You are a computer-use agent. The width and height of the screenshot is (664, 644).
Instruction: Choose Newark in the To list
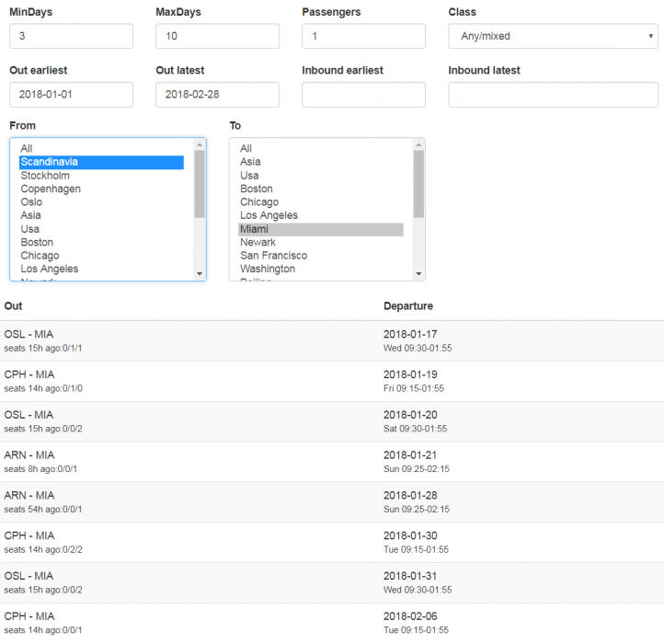click(x=258, y=242)
